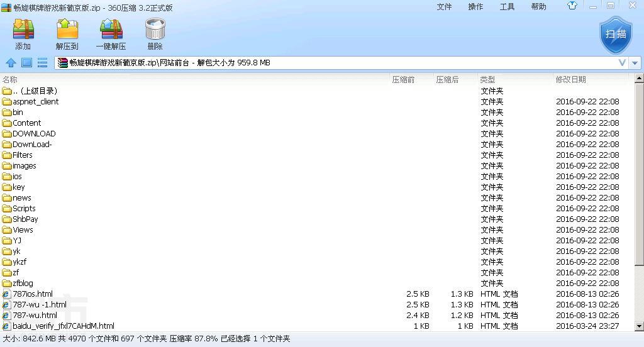Select the news folder row
The height and width of the screenshot is (347, 644).
pyautogui.click(x=317, y=197)
